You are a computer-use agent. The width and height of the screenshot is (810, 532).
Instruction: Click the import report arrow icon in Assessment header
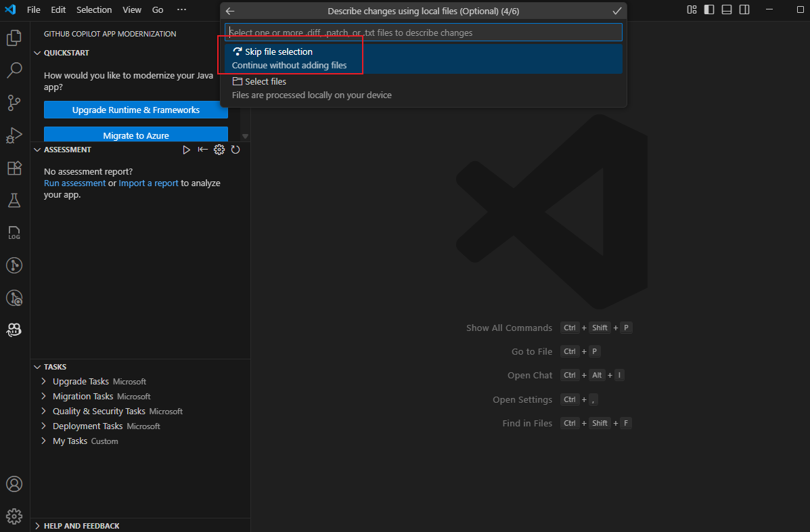[x=203, y=150]
